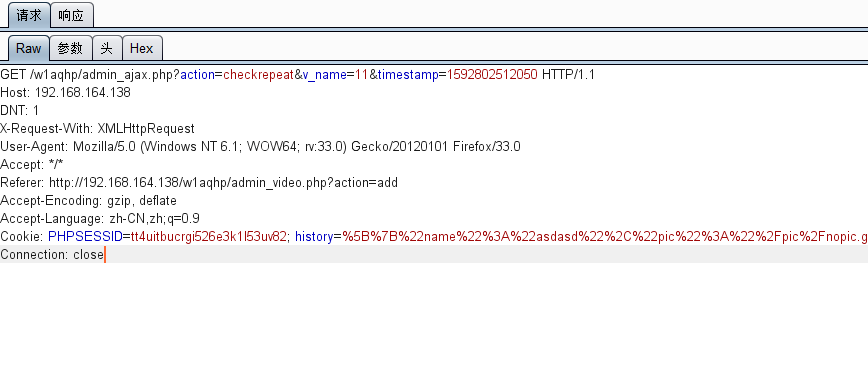Click the Accept-Language header line
This screenshot has width=868, height=366.
tap(100, 218)
